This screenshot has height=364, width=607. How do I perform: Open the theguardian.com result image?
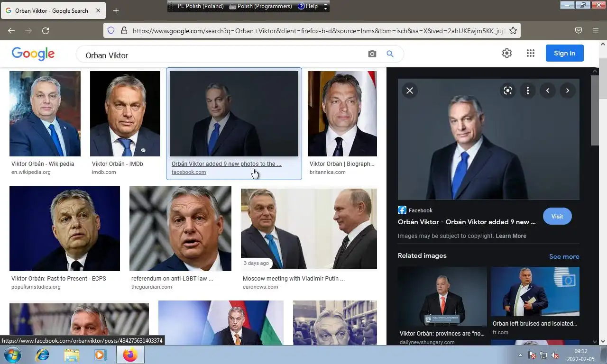(180, 228)
